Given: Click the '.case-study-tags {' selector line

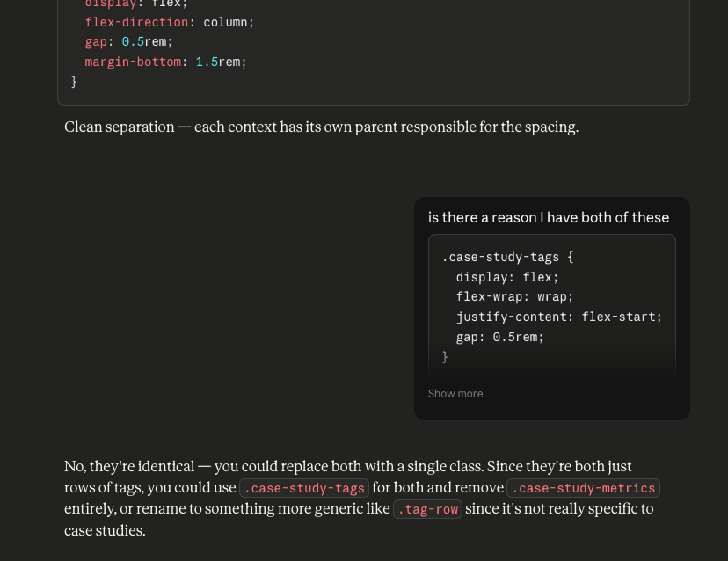Looking at the screenshot, I should pos(507,258).
